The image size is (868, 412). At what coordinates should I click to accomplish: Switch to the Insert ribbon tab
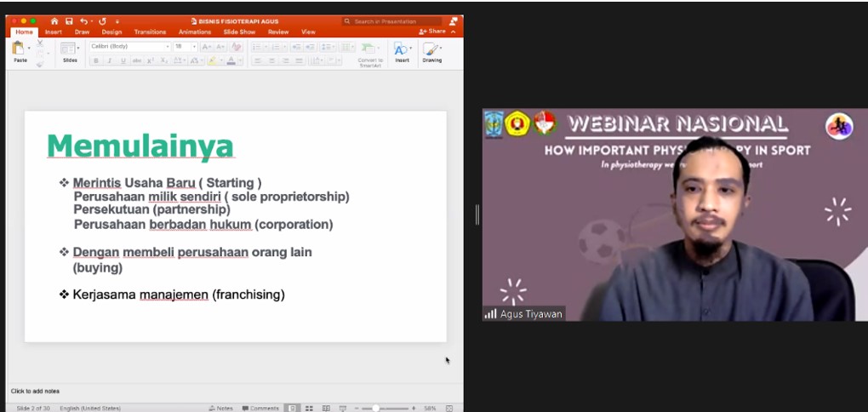(x=54, y=32)
